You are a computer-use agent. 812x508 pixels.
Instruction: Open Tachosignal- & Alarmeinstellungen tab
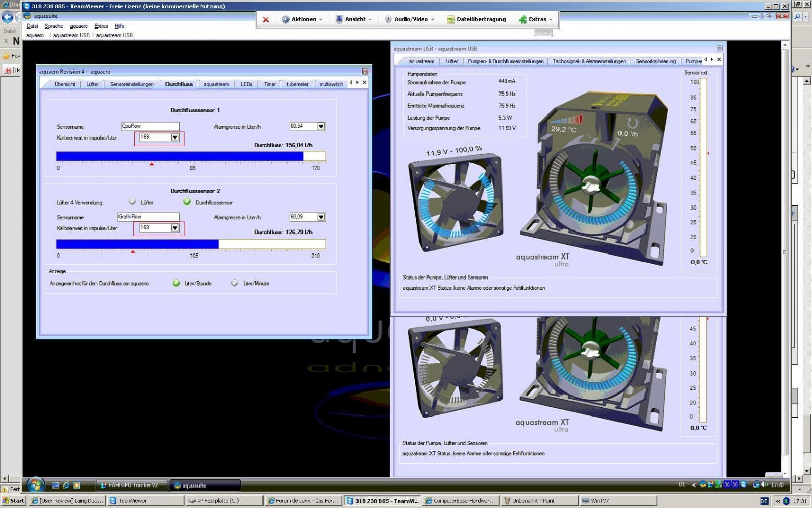(x=589, y=61)
